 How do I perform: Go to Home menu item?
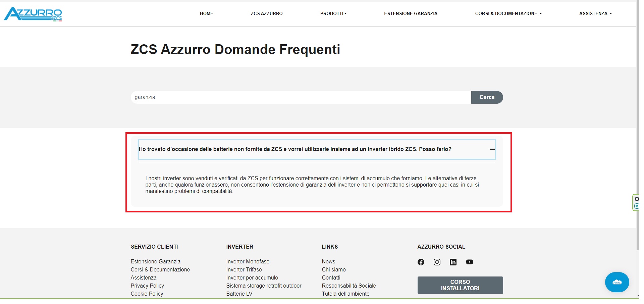207,13
